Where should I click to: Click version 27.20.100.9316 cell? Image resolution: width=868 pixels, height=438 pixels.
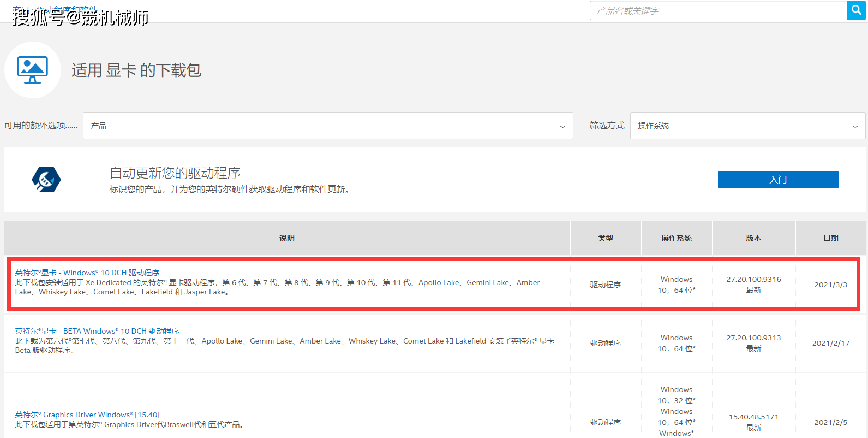[753, 285]
